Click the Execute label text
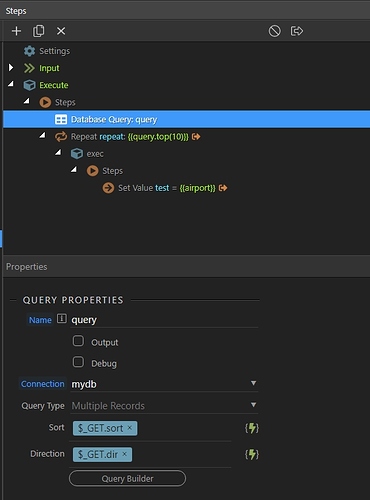Viewport: 370px width, 500px height. coord(54,85)
